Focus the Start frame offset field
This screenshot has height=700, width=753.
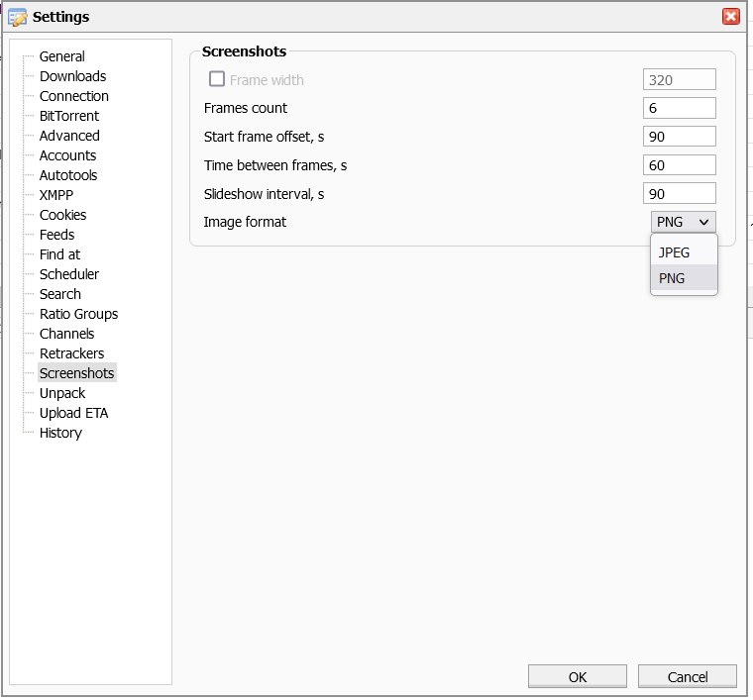[x=679, y=137]
